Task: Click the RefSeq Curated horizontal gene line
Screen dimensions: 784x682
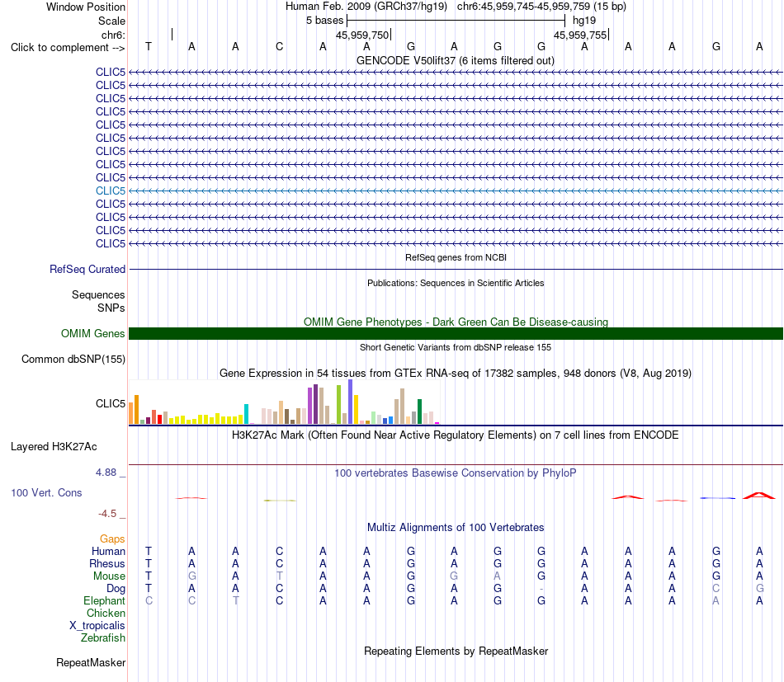Action: [456, 270]
